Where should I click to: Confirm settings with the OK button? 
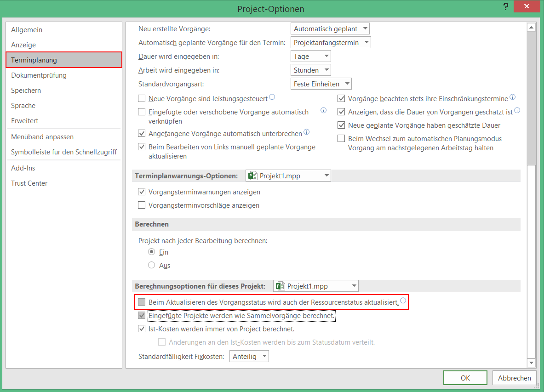465,378
